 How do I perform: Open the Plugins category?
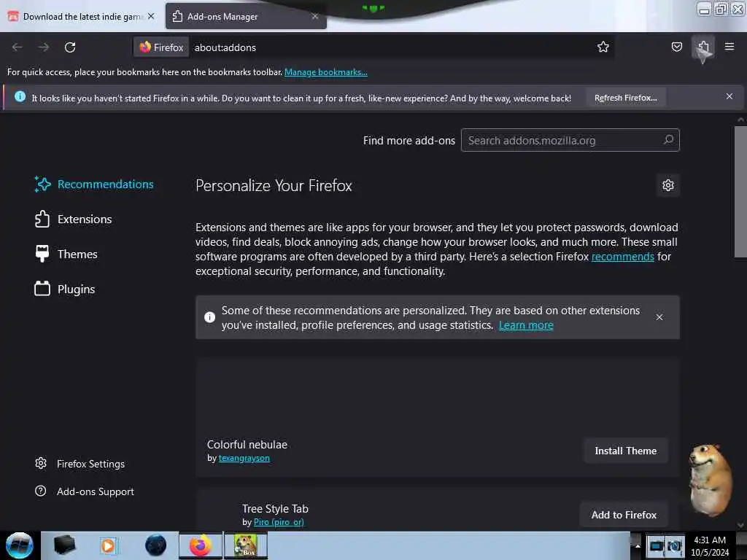(x=65, y=289)
